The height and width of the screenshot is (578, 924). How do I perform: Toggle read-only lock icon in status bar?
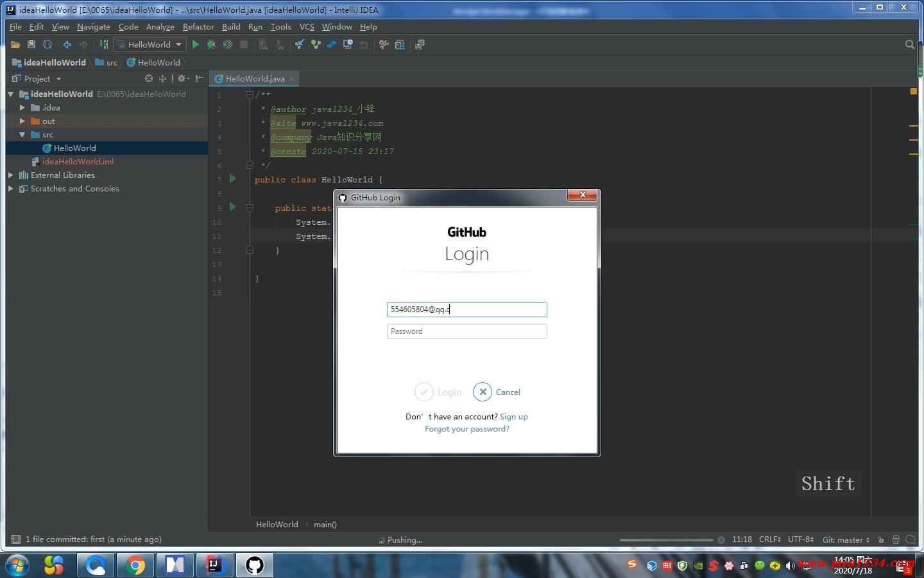(x=880, y=539)
